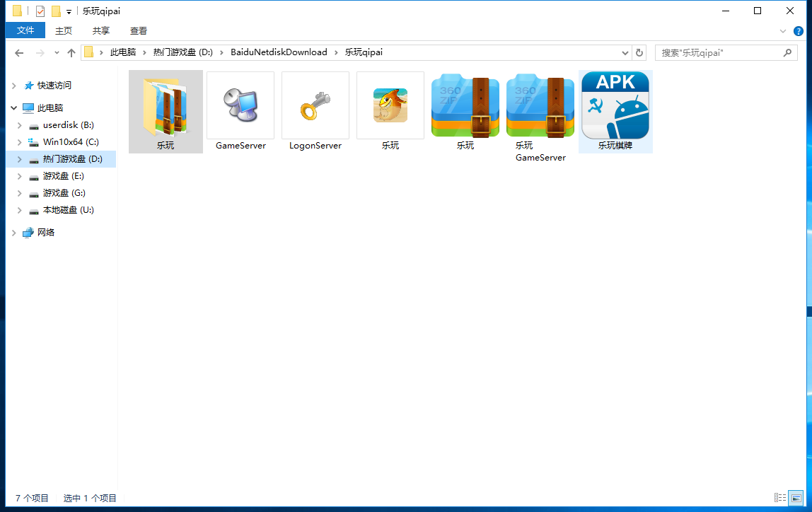Open the address bar history dropdown
812x512 pixels.
point(625,52)
